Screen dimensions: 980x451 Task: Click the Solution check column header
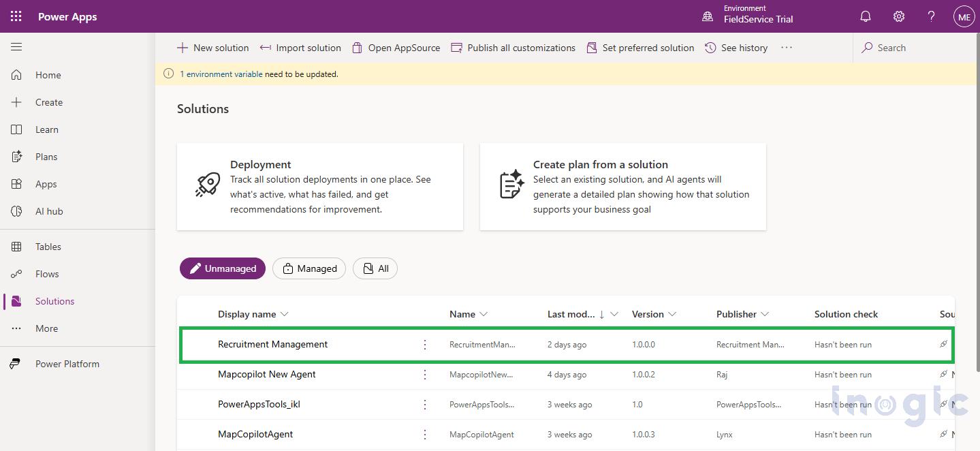pos(846,314)
